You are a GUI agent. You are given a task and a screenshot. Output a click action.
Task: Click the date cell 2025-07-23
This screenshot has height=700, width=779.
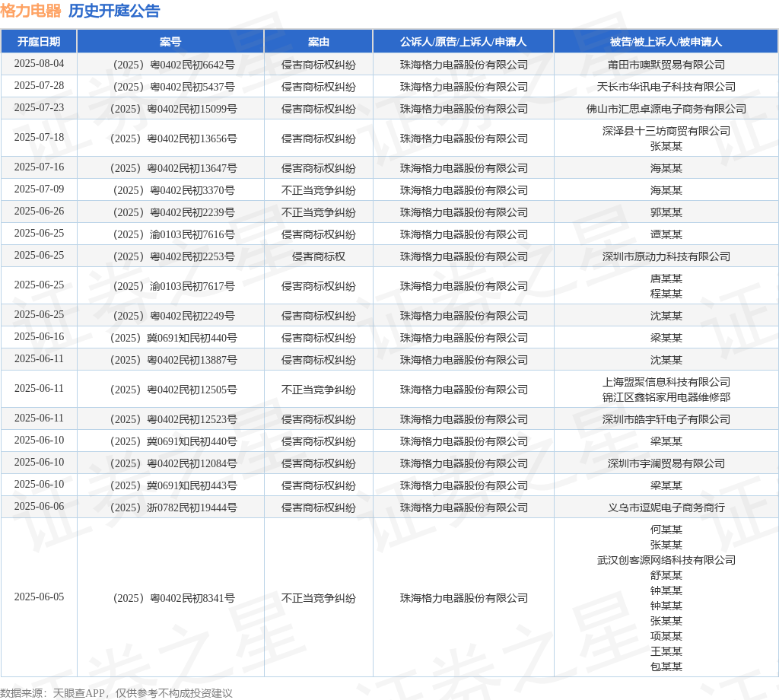[39, 107]
